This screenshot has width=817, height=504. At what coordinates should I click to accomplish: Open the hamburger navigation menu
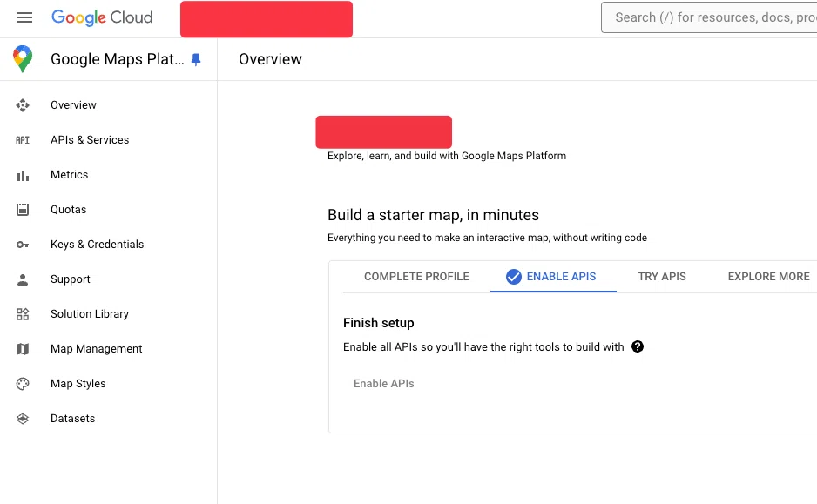(x=24, y=17)
